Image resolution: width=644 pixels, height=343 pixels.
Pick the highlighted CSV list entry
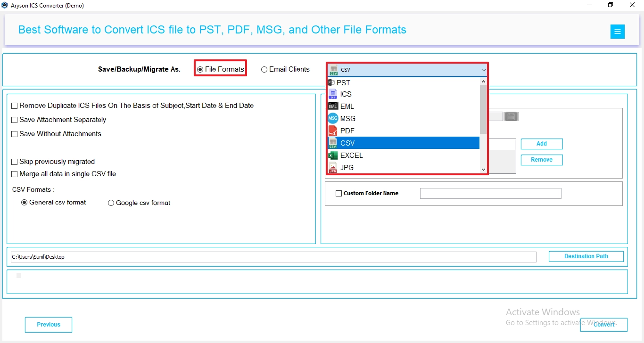[404, 143]
